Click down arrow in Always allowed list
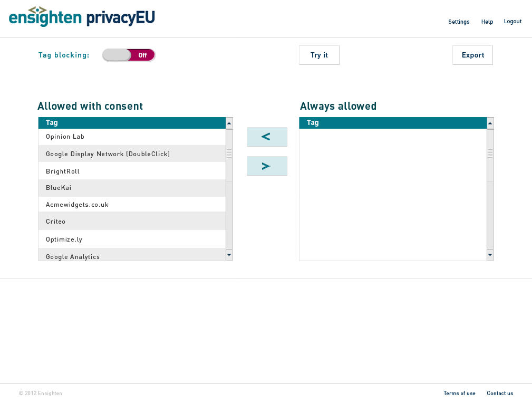Image resolution: width=532 pixels, height=403 pixels. pyautogui.click(x=490, y=255)
